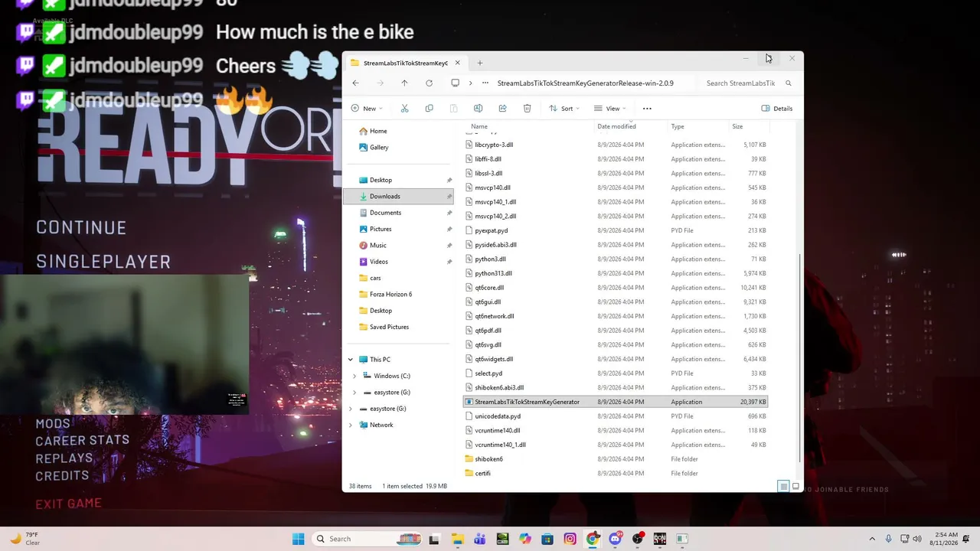Open Documents in the navigation pane
This screenshot has width=980, height=551.
pyautogui.click(x=385, y=213)
